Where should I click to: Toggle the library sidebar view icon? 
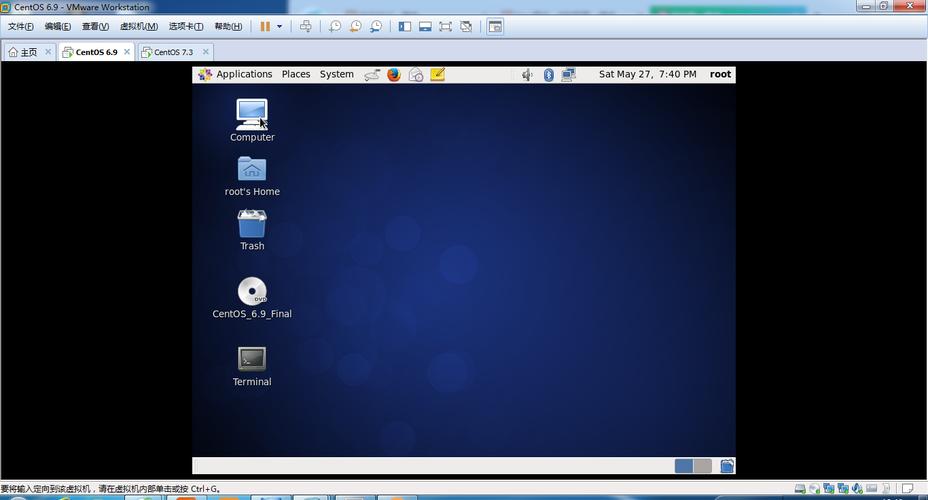click(x=405, y=27)
